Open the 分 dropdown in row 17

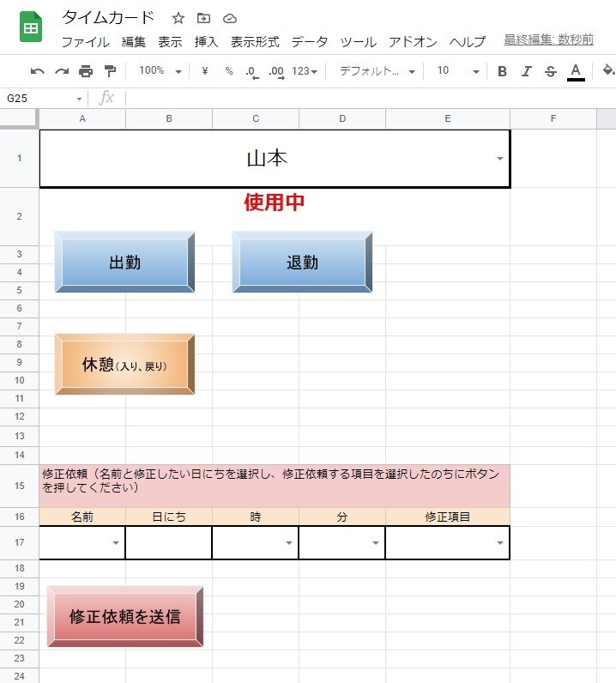(375, 543)
